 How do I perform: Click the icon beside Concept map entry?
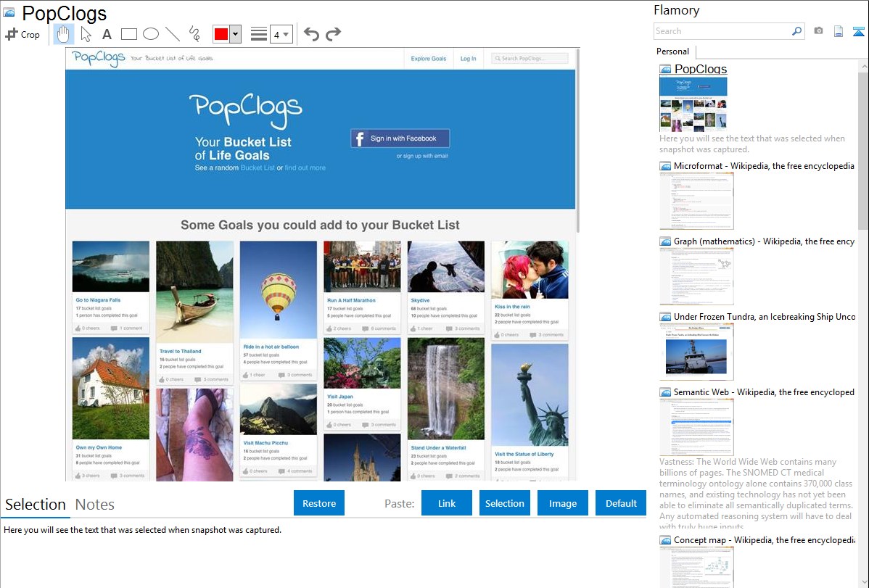665,540
